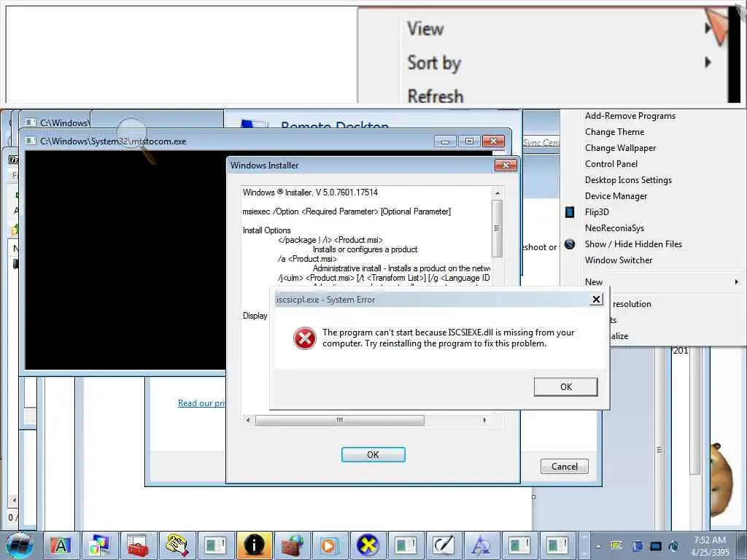The width and height of the screenshot is (747, 560).
Task: Click the Windows Installer vertical scrollbar thumb
Action: pyautogui.click(x=498, y=228)
